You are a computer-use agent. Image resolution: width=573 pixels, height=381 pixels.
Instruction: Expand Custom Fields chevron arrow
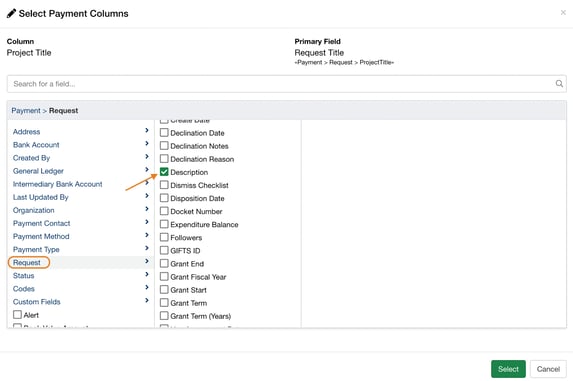tap(147, 301)
